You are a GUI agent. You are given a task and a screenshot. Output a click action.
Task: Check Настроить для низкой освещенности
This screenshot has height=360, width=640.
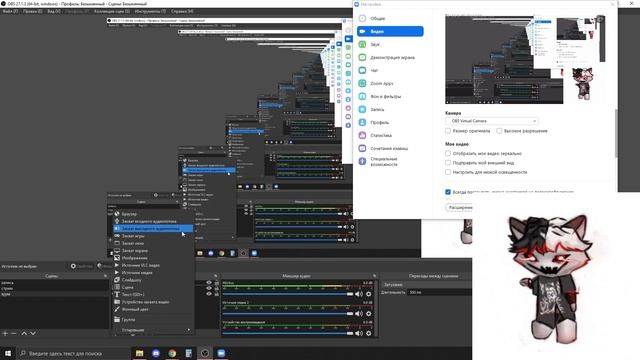tap(448, 172)
